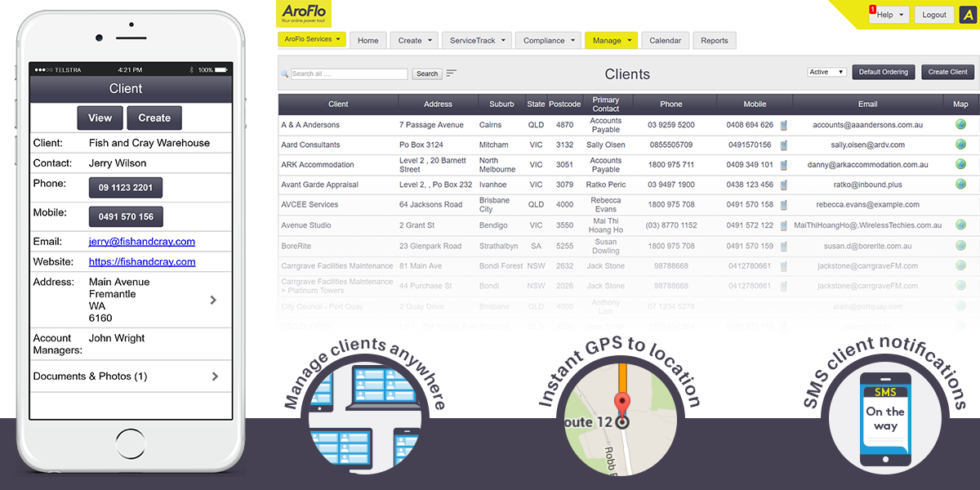Click the SMS On the way phone graphic
The image size is (980, 490).
(x=885, y=419)
